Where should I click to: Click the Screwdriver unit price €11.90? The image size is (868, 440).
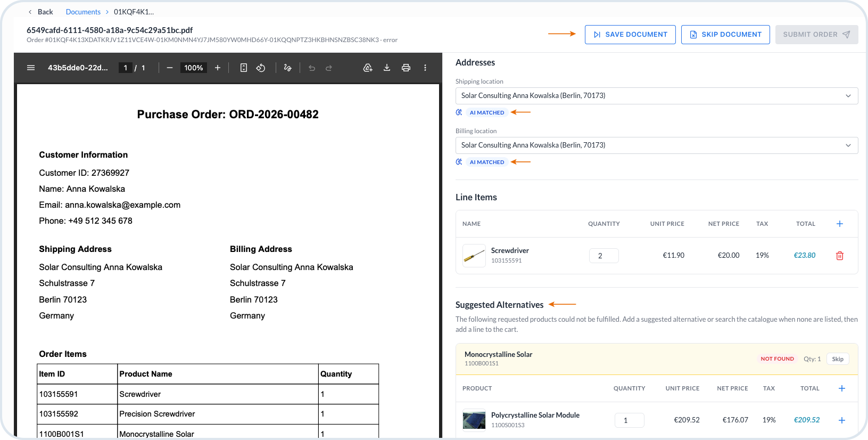click(674, 256)
